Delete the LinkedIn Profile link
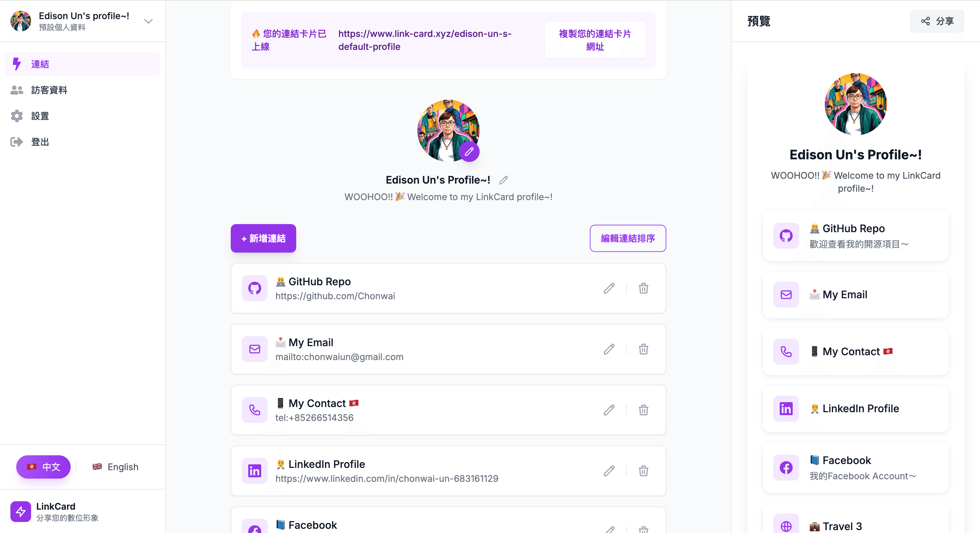 point(643,471)
